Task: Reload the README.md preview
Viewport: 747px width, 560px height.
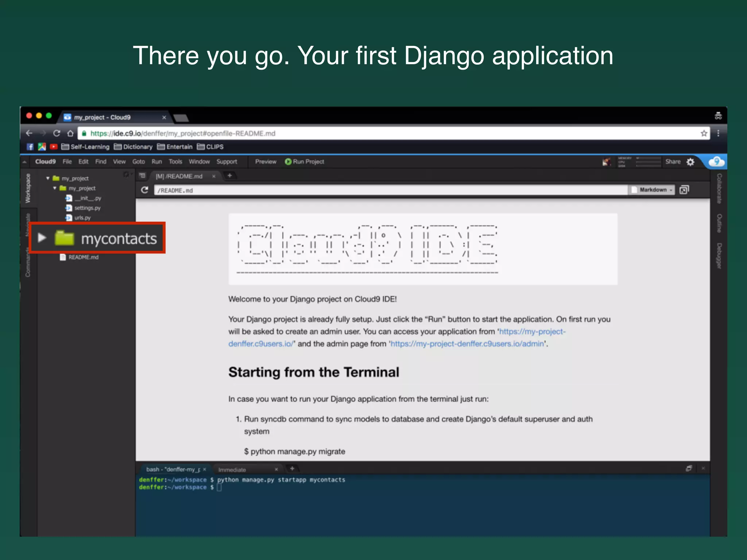Action: (144, 190)
